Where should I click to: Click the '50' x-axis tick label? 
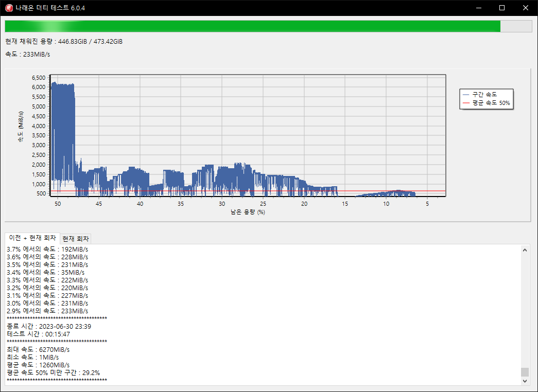click(x=58, y=204)
